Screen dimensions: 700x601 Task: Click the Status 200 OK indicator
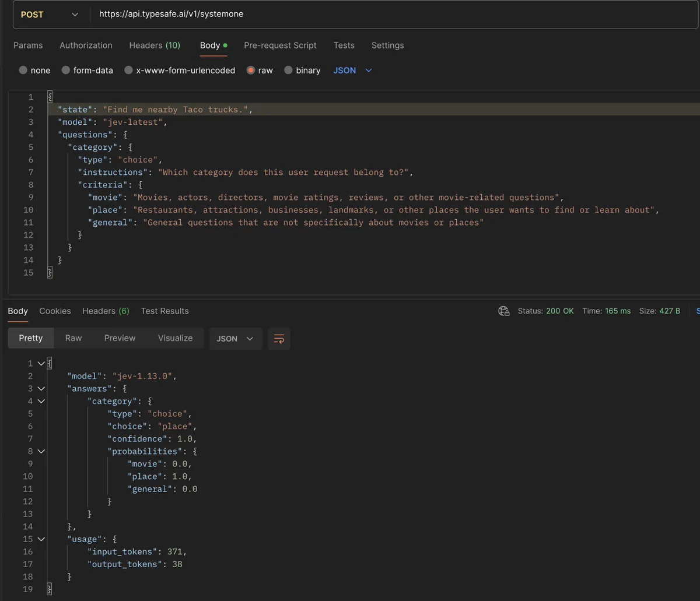click(546, 311)
